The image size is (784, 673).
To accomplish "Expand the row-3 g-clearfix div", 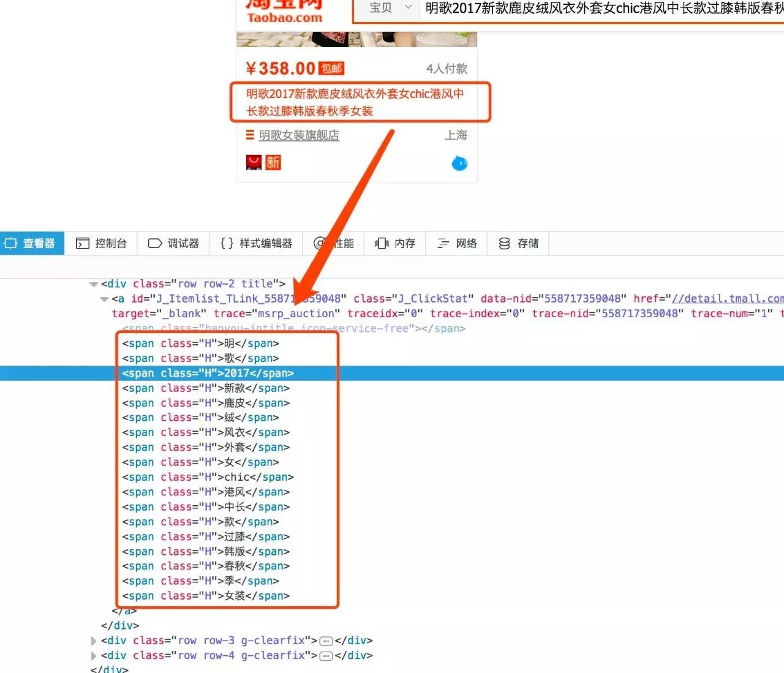I will pos(94,641).
